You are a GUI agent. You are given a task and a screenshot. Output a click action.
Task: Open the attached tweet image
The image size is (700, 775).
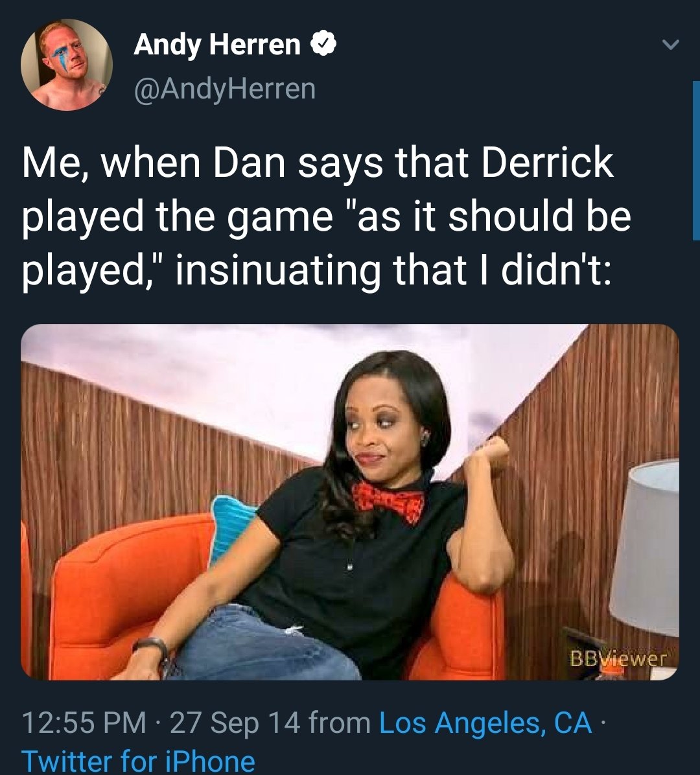349,502
